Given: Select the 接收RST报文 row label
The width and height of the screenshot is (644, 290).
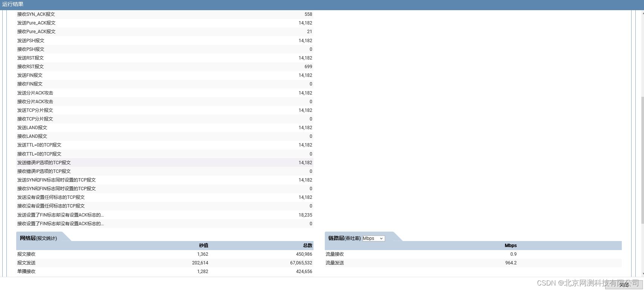Looking at the screenshot, I should (x=31, y=67).
